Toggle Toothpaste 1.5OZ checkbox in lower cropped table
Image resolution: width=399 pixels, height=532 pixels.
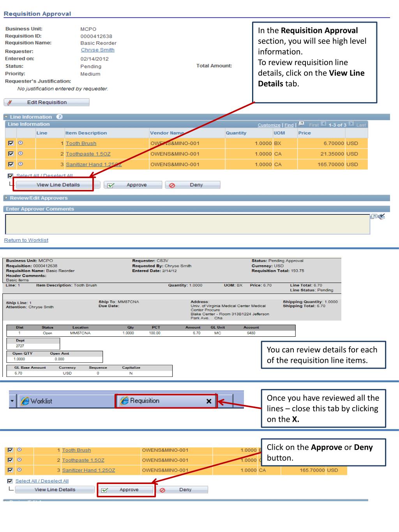coord(9,460)
